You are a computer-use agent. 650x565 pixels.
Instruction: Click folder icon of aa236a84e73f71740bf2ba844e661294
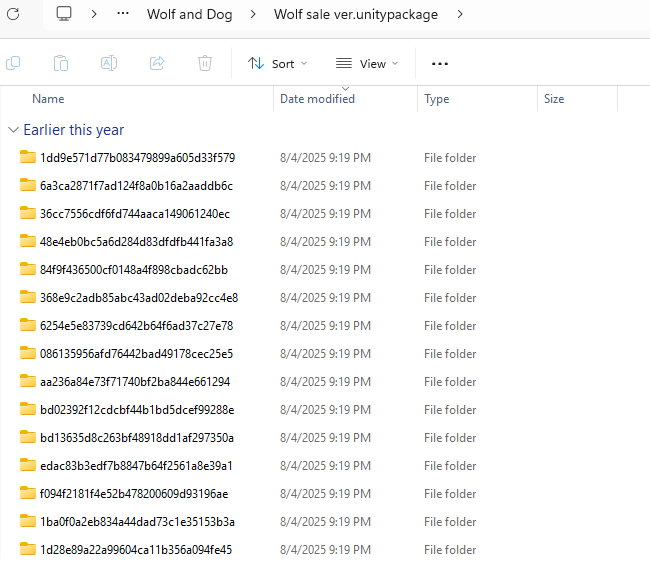click(28, 381)
